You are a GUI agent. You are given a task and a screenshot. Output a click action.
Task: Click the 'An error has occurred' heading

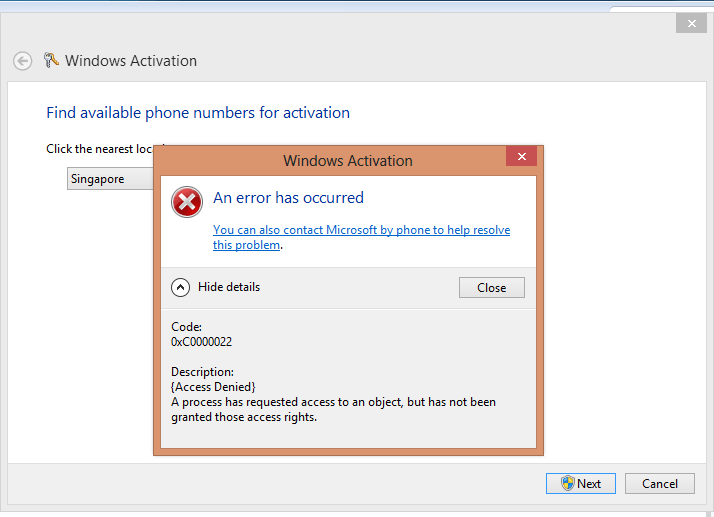pyautogui.click(x=288, y=198)
